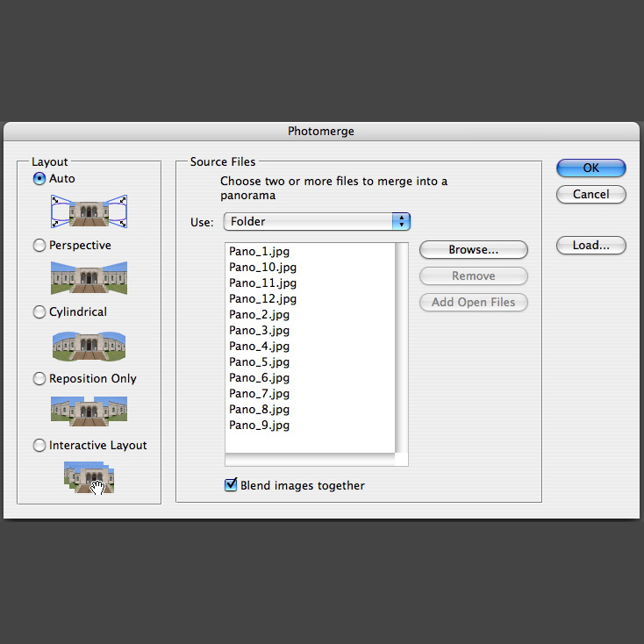644x644 pixels.
Task: Click the Cancel button
Action: (x=591, y=194)
